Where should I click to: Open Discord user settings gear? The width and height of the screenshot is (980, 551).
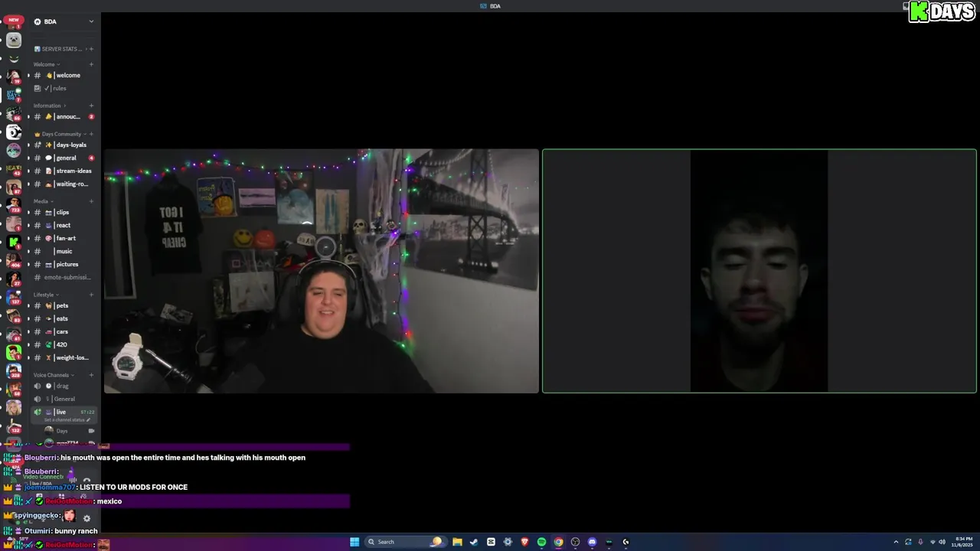pyautogui.click(x=87, y=518)
